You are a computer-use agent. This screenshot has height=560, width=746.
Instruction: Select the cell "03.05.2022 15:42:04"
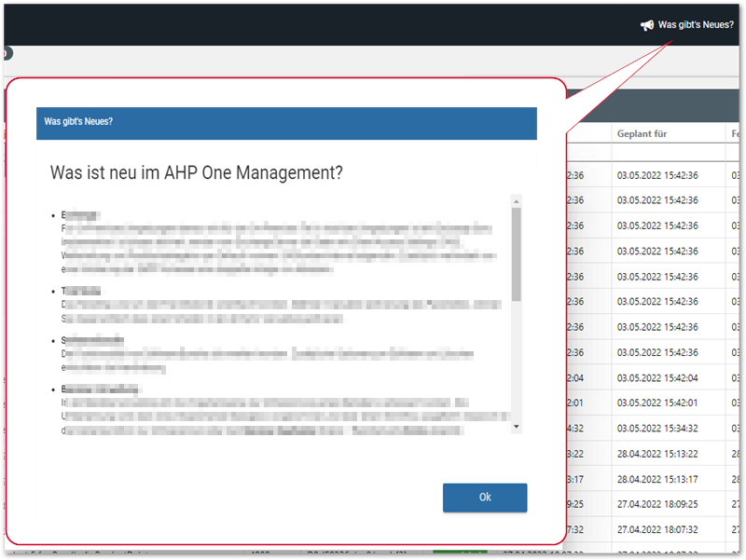tap(657, 378)
